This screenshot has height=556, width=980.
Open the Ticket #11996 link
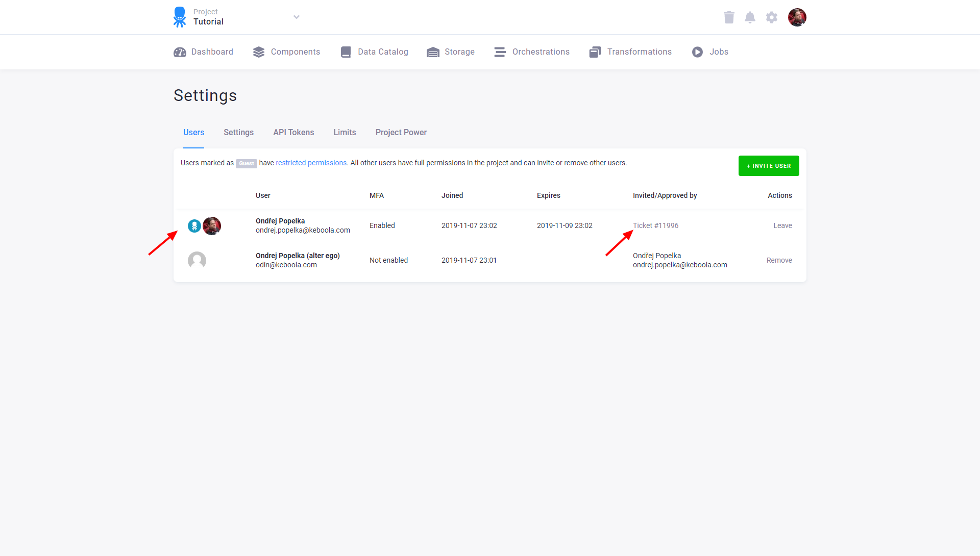point(655,226)
